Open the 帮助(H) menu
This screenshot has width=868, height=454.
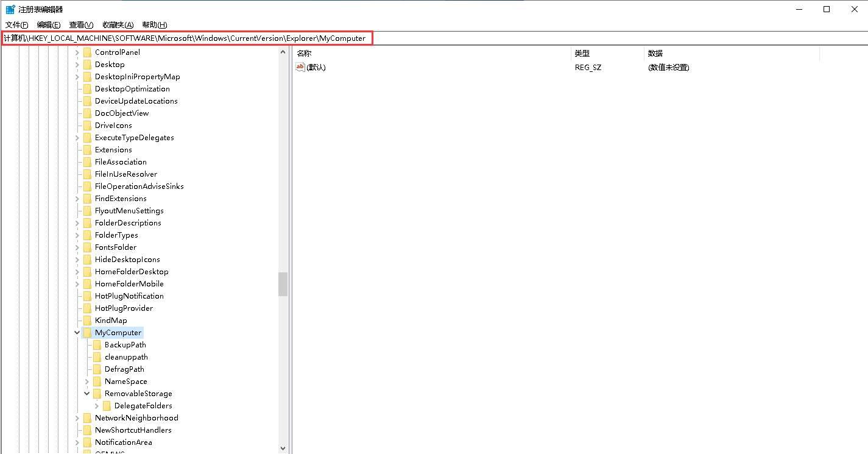point(154,24)
